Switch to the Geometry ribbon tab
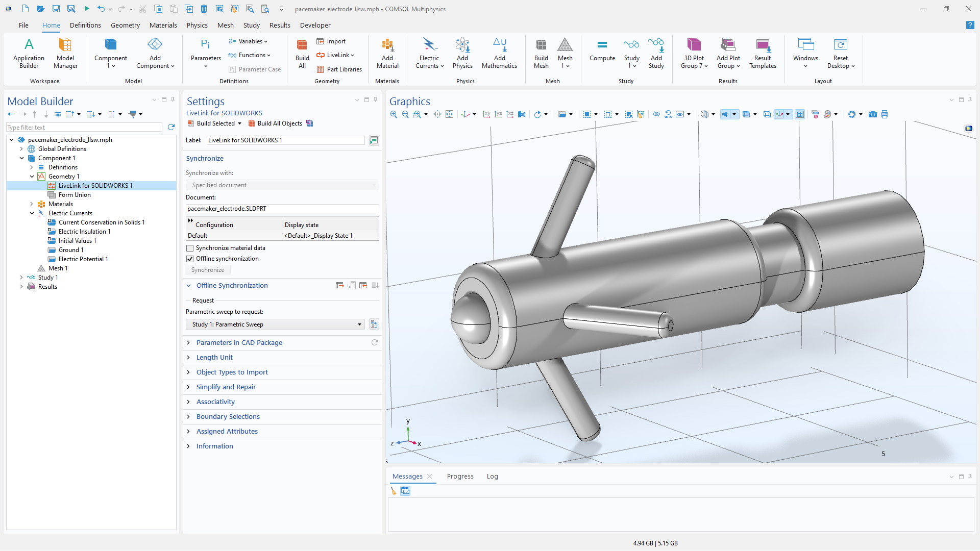The height and width of the screenshot is (551, 980). point(125,25)
